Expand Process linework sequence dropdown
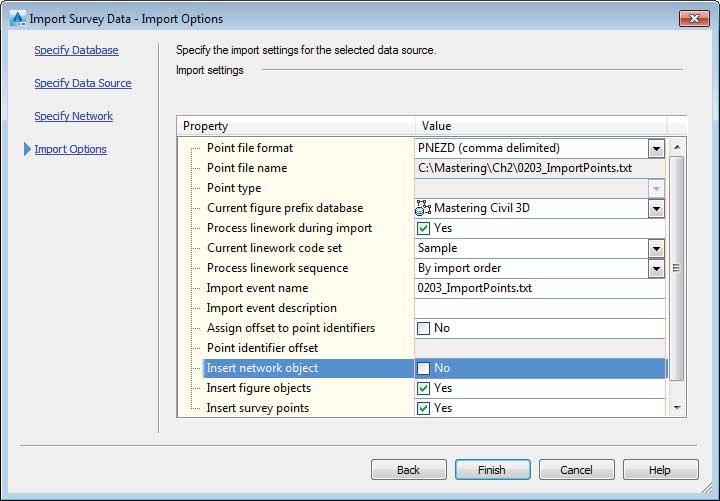 [x=656, y=269]
